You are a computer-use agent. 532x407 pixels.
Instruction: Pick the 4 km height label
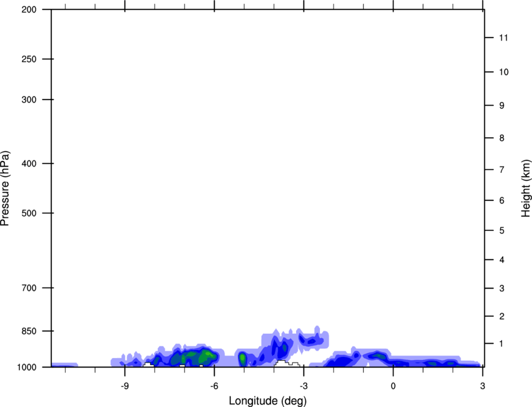click(502, 260)
